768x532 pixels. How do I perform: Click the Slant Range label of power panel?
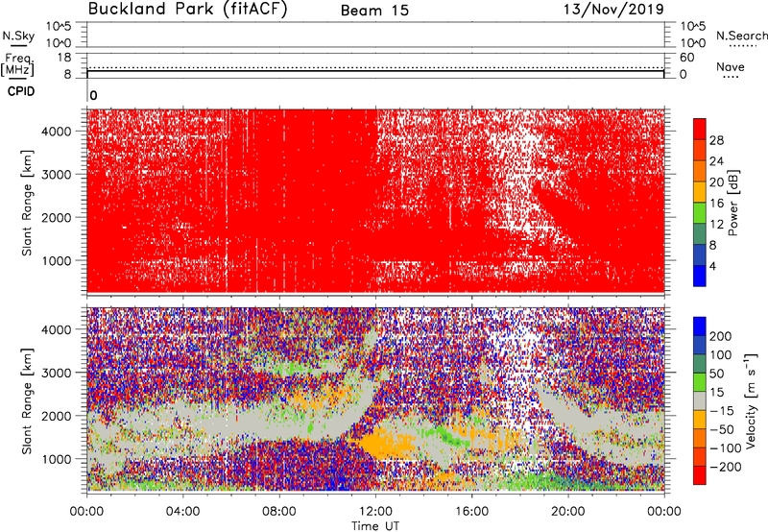coord(27,203)
